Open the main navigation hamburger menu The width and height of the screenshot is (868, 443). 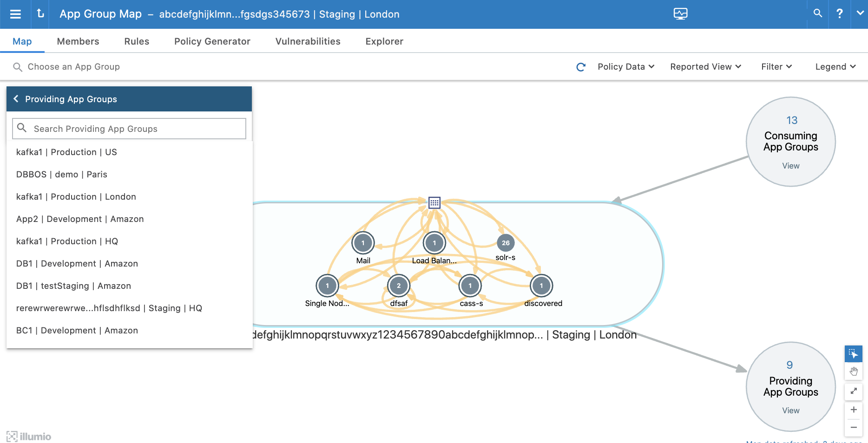(x=15, y=14)
